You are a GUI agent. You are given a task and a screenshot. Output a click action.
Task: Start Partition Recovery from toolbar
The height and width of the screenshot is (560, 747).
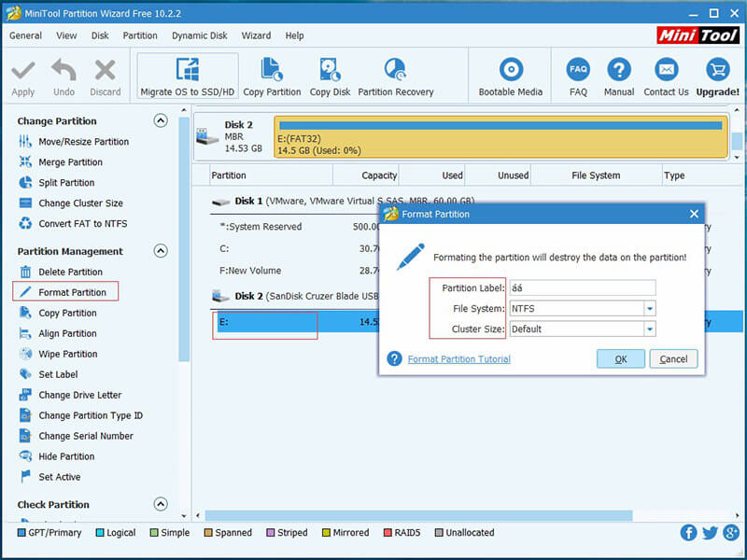pos(395,69)
